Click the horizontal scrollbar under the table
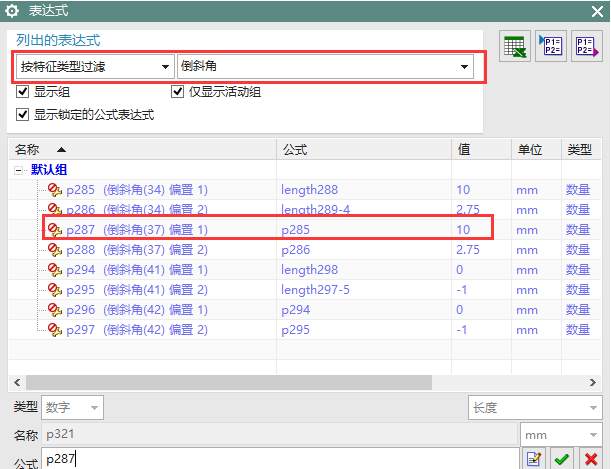This screenshot has width=611, height=469. (x=300, y=382)
